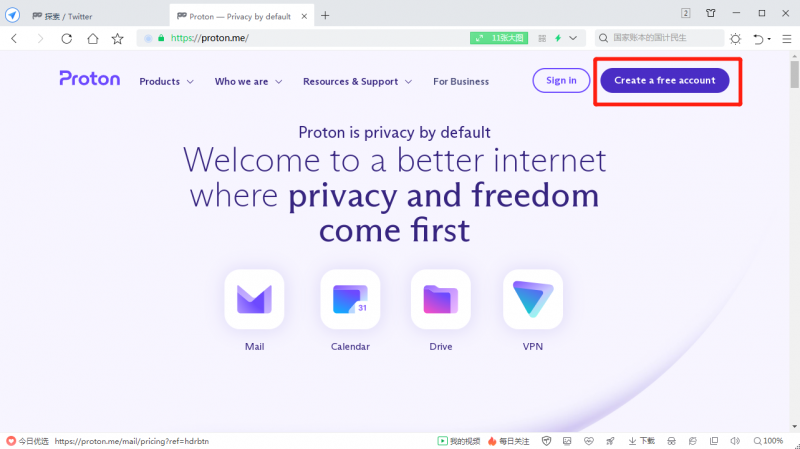
Task: Go to the browser home icon
Action: click(92, 38)
